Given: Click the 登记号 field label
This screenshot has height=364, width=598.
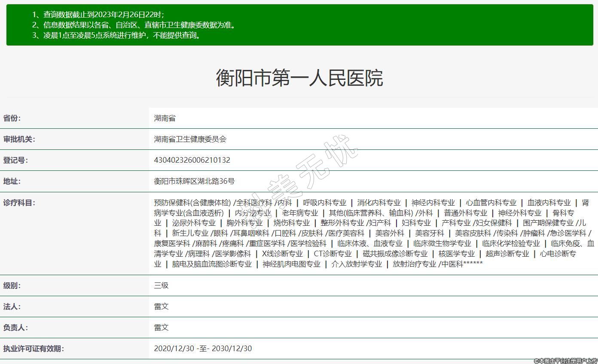Looking at the screenshot, I should pos(15,160).
